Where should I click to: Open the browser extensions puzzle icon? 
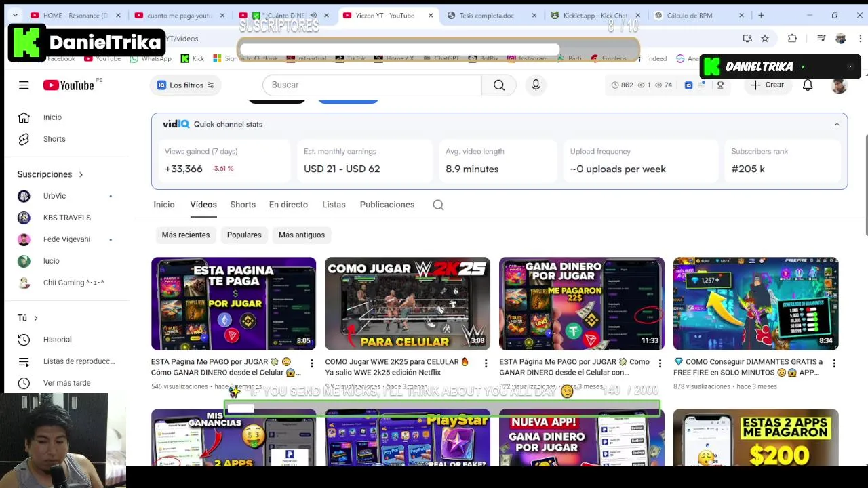click(792, 39)
